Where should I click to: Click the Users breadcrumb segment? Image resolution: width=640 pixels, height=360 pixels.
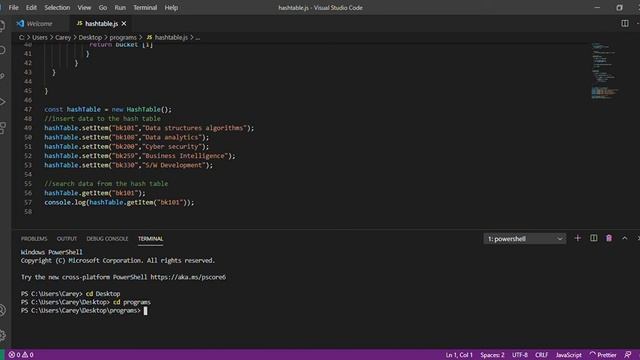pos(40,37)
